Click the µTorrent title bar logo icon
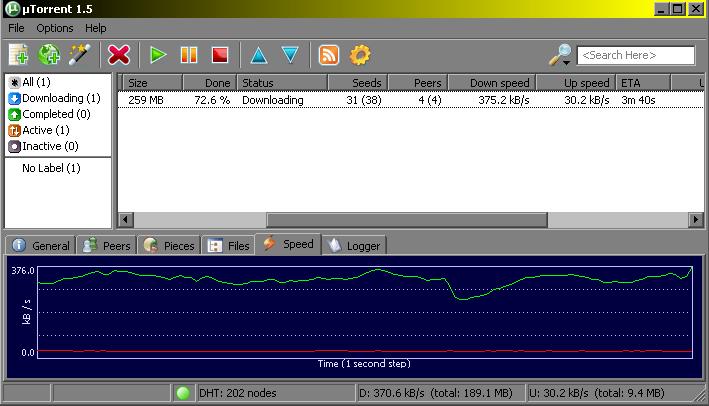 coord(13,9)
